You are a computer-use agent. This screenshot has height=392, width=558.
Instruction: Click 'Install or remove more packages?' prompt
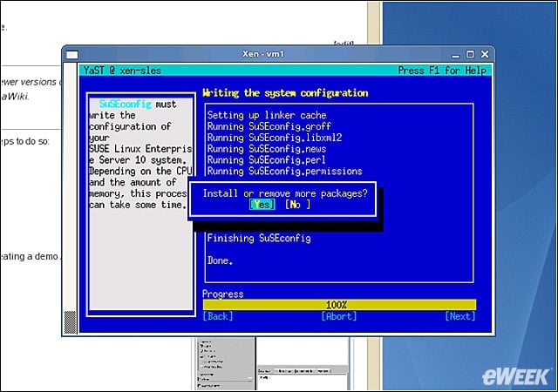coord(285,193)
